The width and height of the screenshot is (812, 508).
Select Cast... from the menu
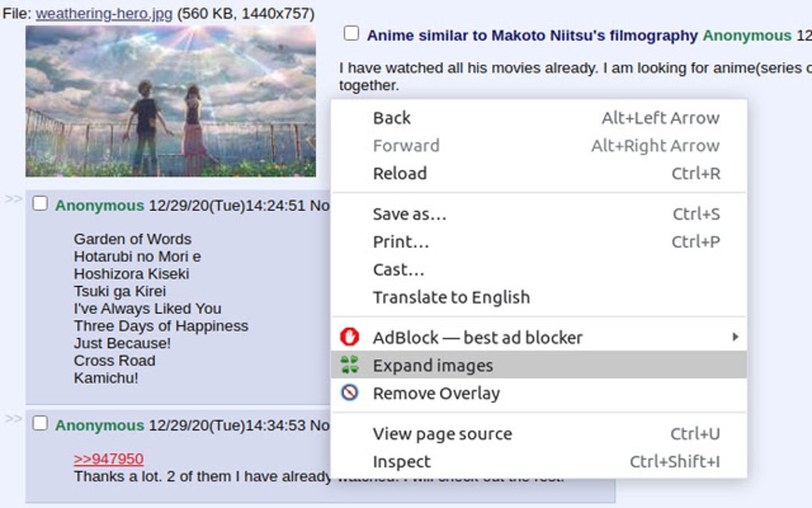(397, 269)
